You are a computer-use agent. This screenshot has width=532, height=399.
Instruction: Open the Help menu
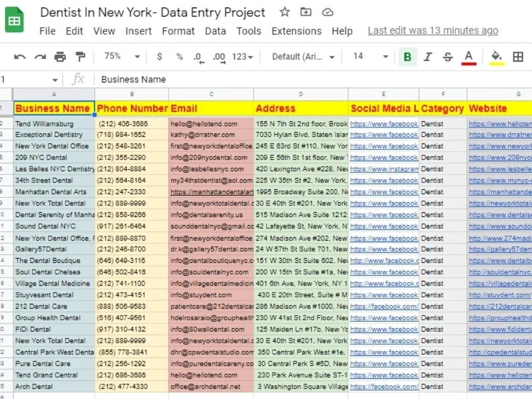tap(342, 31)
